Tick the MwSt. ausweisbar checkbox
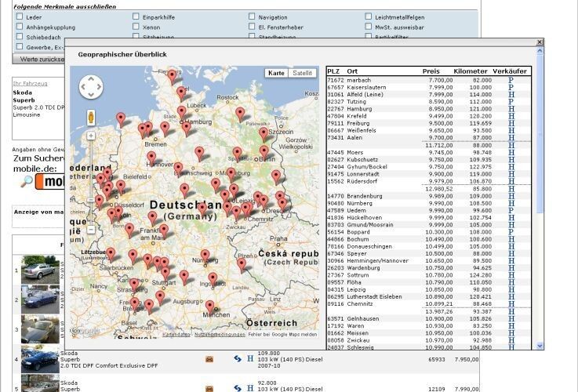The width and height of the screenshot is (578, 392). coord(369,27)
